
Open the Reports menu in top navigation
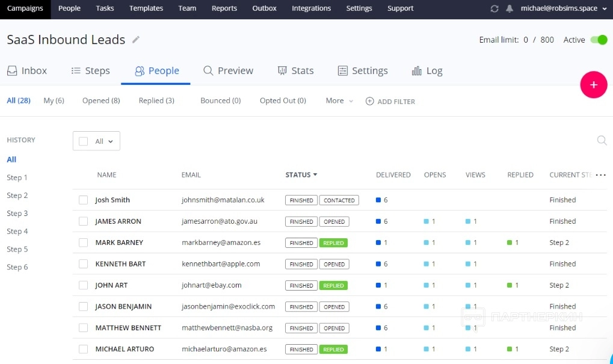224,8
